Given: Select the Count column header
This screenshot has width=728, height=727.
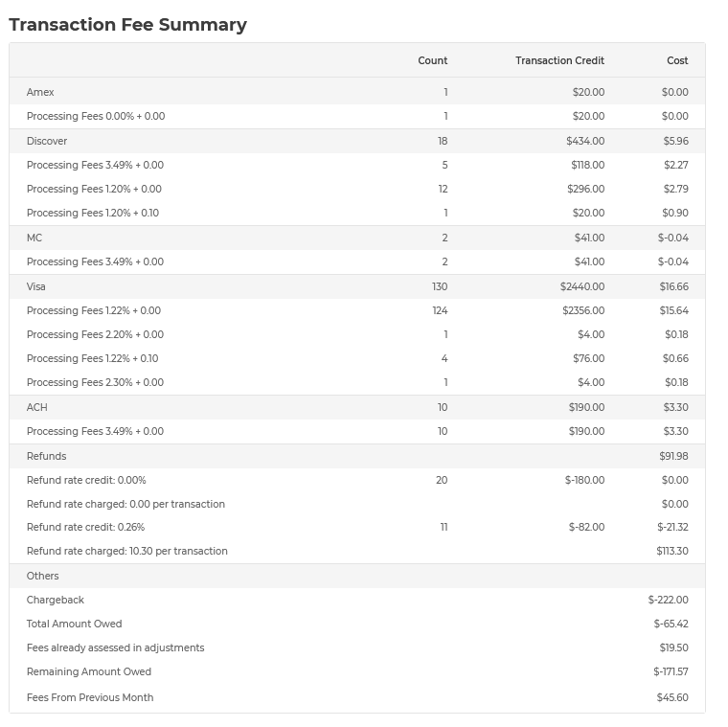Looking at the screenshot, I should pos(432,60).
